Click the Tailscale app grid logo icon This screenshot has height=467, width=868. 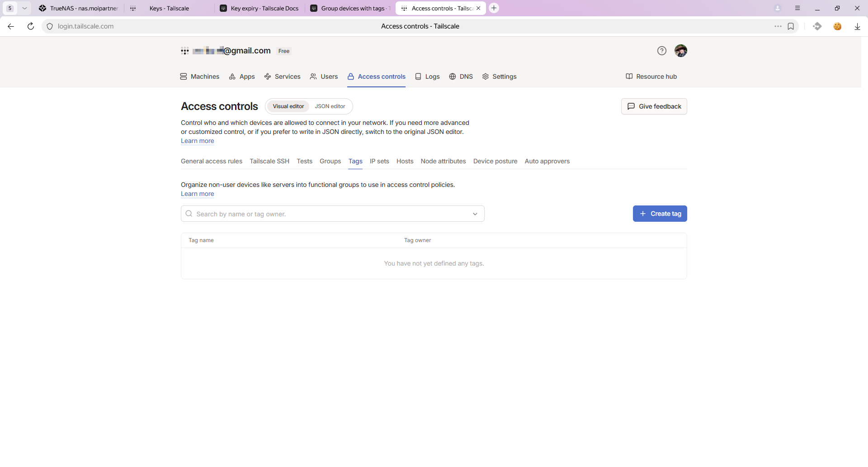(x=184, y=51)
